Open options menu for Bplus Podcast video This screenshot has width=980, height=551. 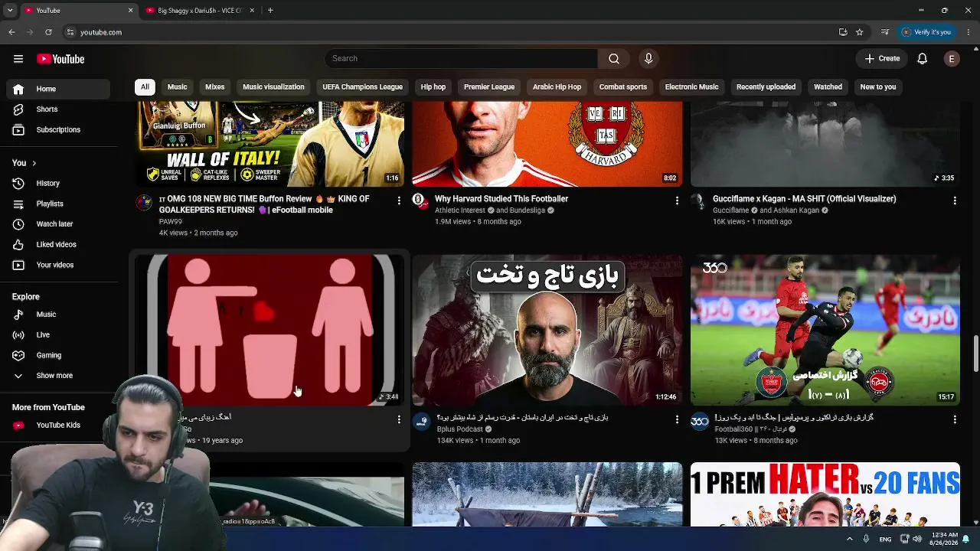pyautogui.click(x=677, y=419)
